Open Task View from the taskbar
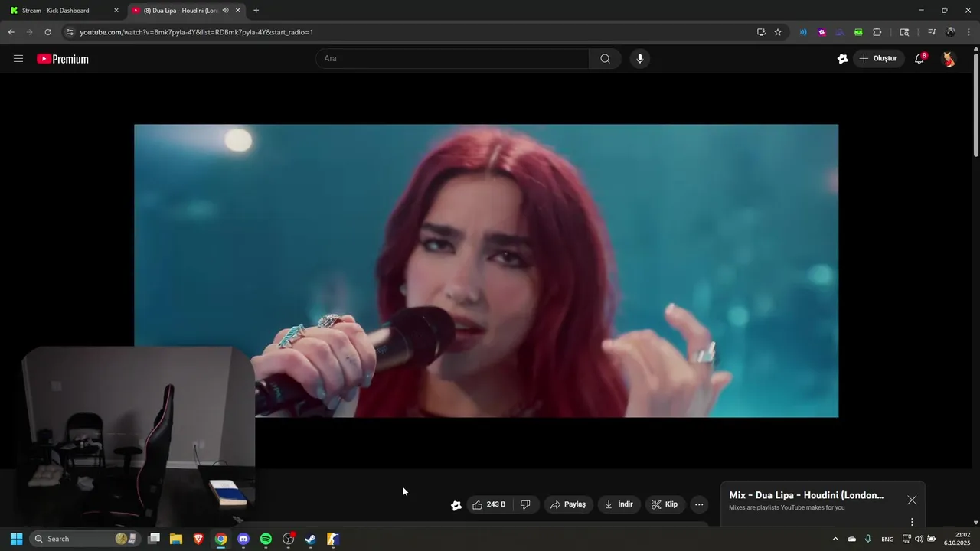Image resolution: width=980 pixels, height=551 pixels. [154, 539]
